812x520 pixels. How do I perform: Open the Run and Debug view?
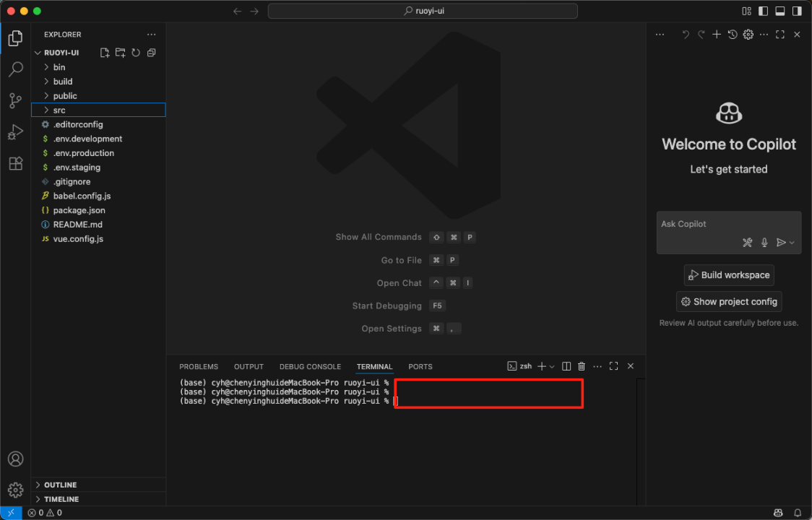(x=16, y=133)
